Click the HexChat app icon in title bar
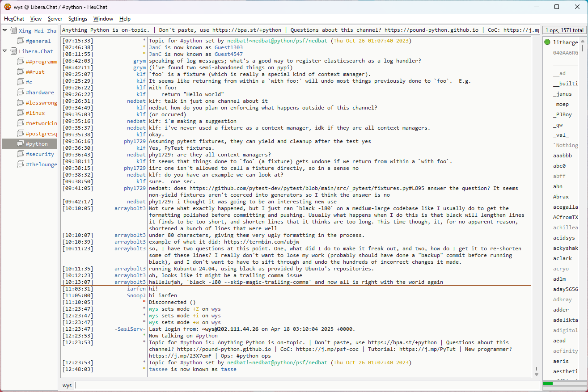Viewport: 588px width, 392px height. point(8,7)
